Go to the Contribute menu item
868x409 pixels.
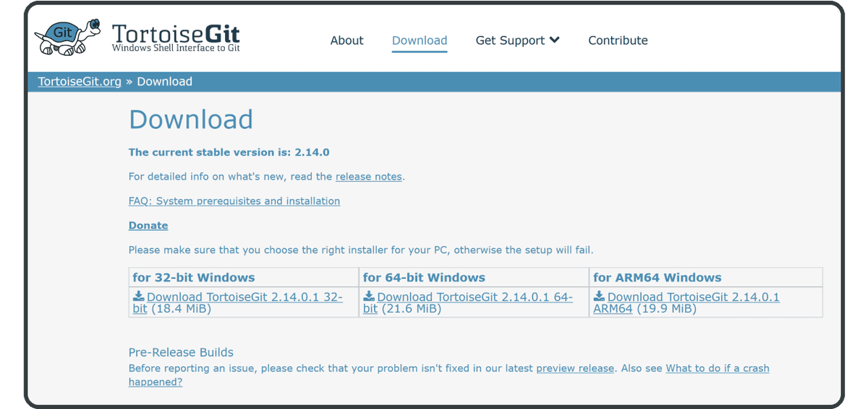pyautogui.click(x=618, y=41)
